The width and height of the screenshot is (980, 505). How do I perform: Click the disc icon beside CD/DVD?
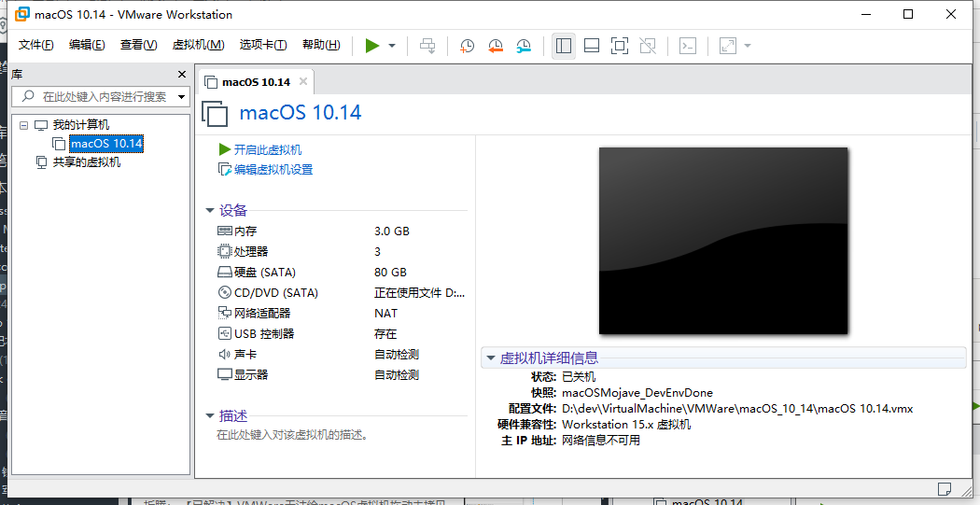tap(224, 292)
